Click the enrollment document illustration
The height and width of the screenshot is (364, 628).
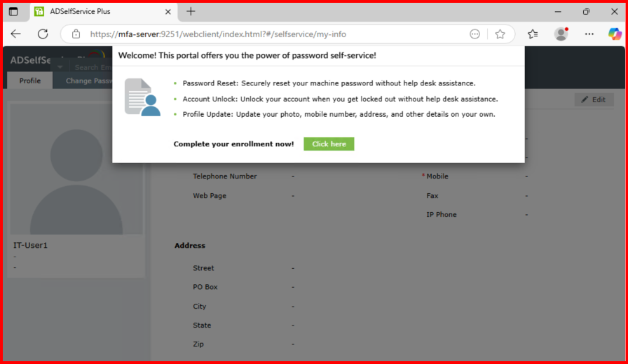tap(142, 97)
